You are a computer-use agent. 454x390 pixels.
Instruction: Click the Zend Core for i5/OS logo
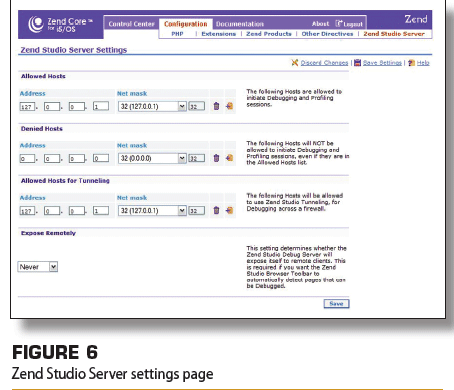coord(61,24)
